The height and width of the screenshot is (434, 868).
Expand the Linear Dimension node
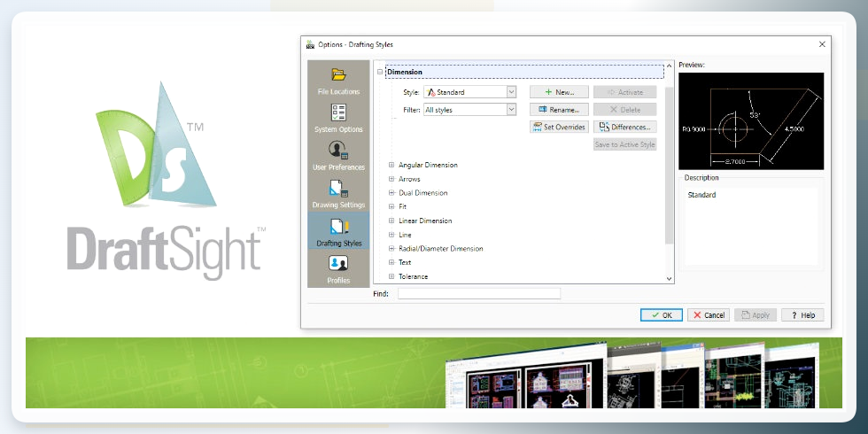(x=391, y=221)
